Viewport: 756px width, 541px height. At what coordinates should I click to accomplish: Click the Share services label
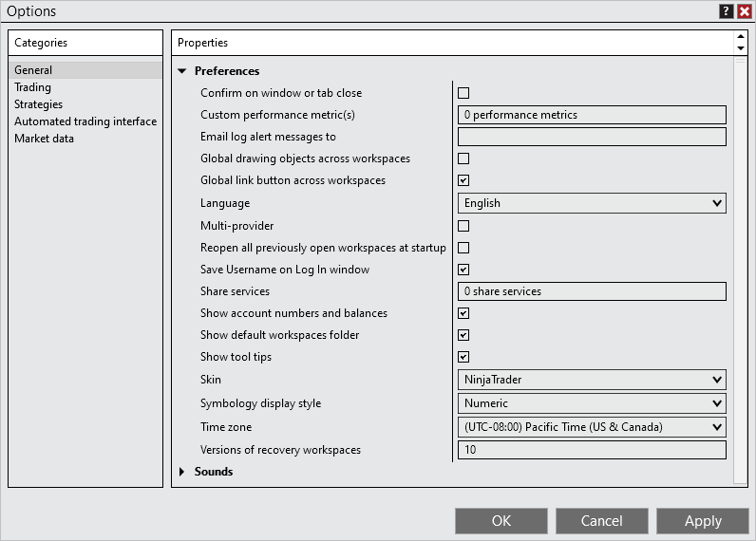click(x=235, y=291)
